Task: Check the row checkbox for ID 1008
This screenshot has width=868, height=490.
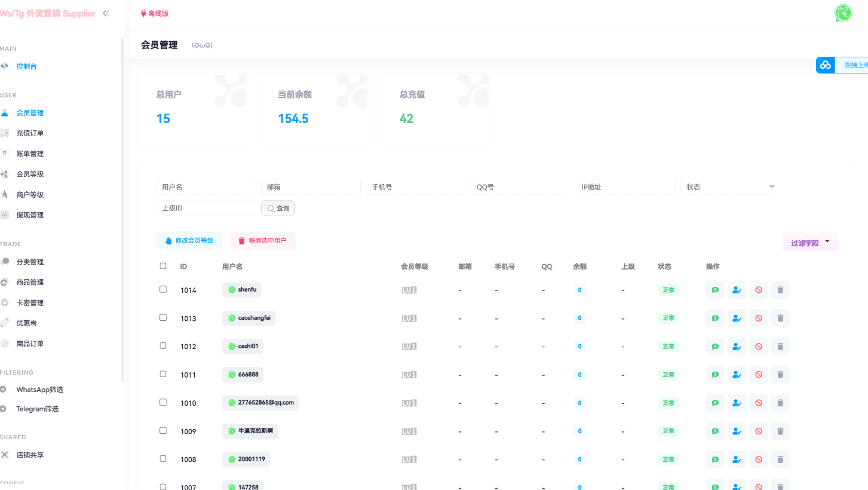Action: [163, 459]
